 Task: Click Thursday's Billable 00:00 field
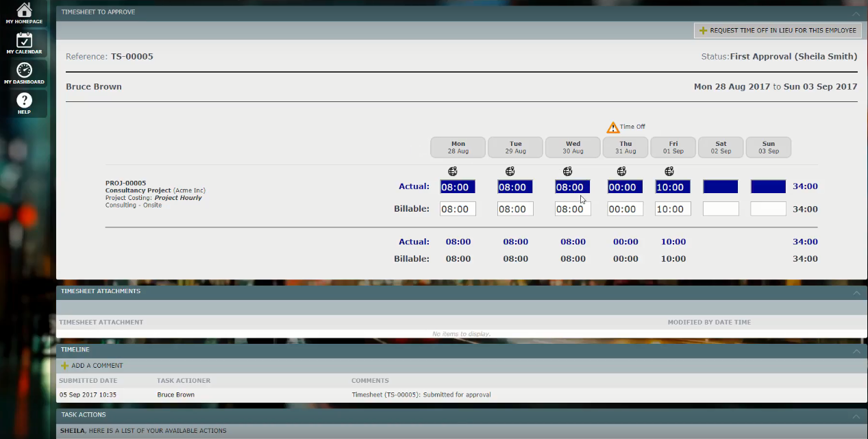[625, 209]
